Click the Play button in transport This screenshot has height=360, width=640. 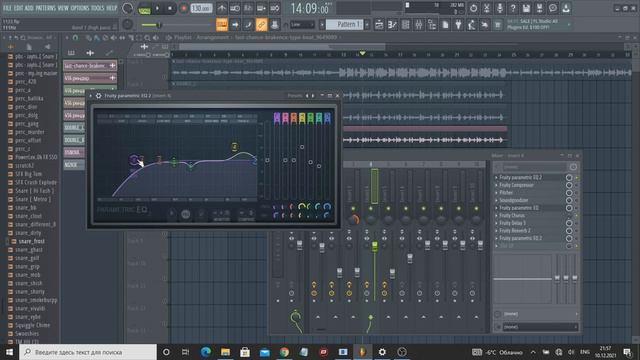pos(158,8)
